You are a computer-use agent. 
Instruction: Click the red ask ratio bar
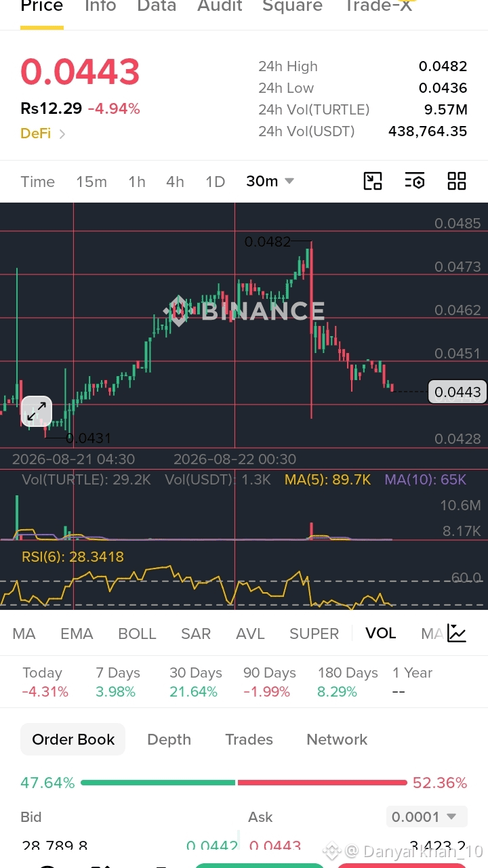[x=323, y=783]
